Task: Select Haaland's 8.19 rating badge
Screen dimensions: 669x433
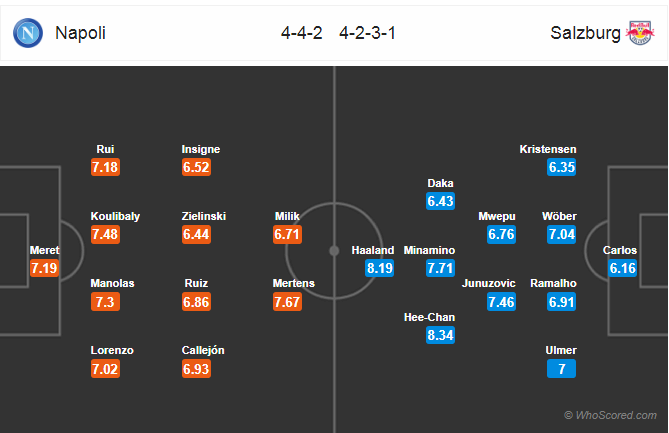Action: [x=379, y=268]
